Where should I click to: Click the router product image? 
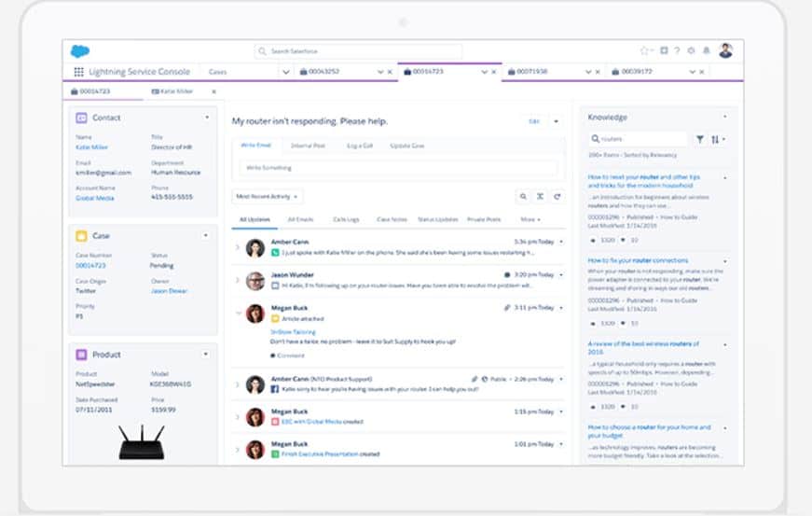click(142, 443)
